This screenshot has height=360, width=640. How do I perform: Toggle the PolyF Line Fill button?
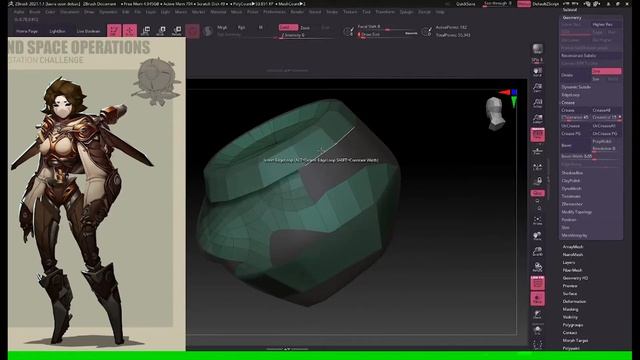tap(538, 283)
